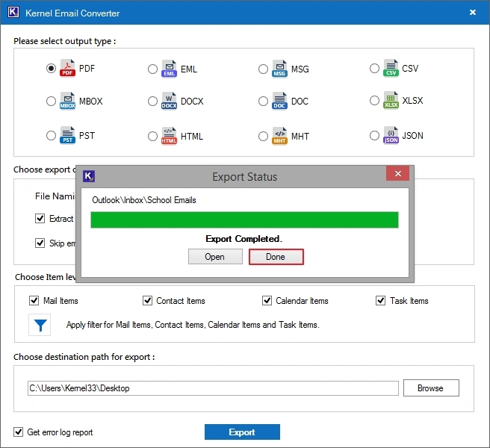Image resolution: width=490 pixels, height=448 pixels.
Task: Open the item filter funnel icon
Action: click(40, 325)
